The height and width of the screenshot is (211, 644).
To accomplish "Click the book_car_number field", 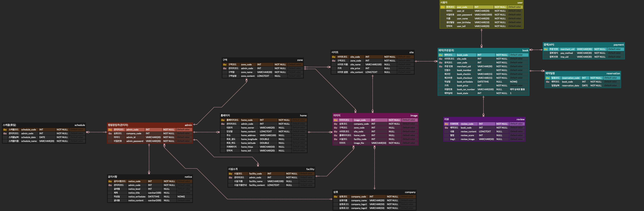I will point(466,89).
